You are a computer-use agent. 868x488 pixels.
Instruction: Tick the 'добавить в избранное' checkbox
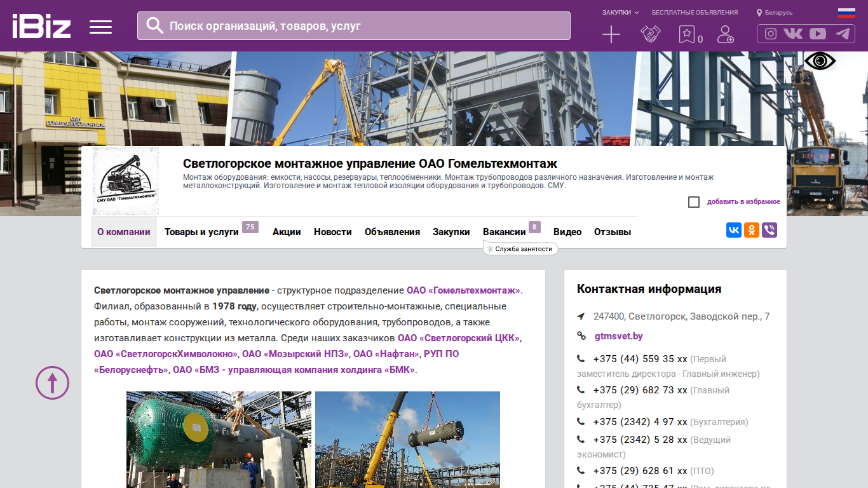pyautogui.click(x=694, y=202)
